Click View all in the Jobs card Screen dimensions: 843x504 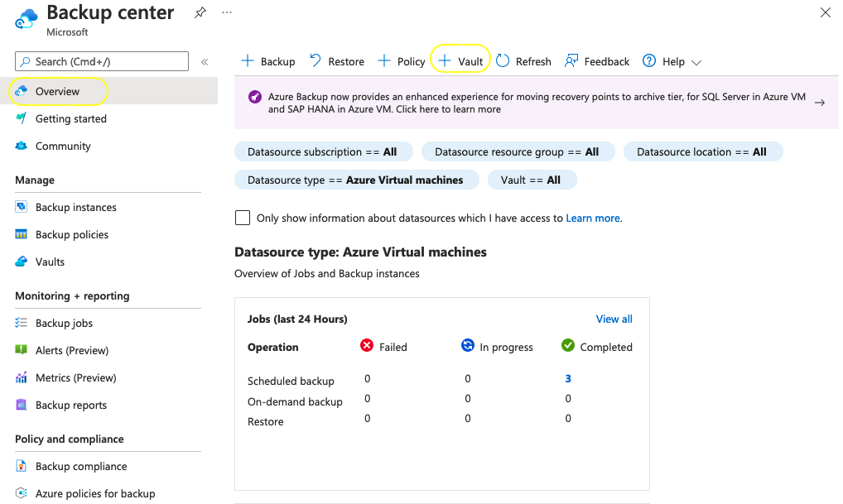point(614,319)
